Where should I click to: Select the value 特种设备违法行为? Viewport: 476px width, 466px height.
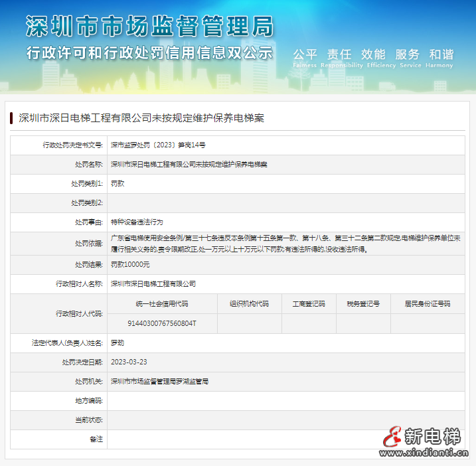coord(137,222)
